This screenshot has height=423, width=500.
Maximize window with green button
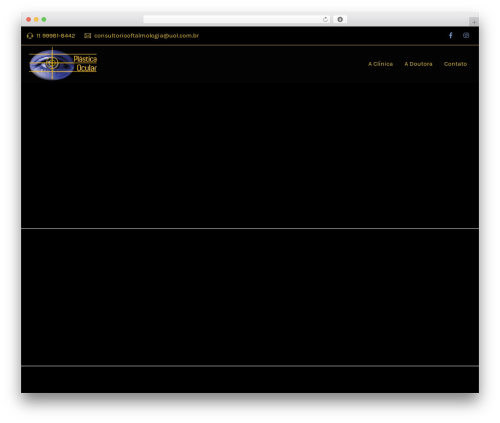click(44, 19)
